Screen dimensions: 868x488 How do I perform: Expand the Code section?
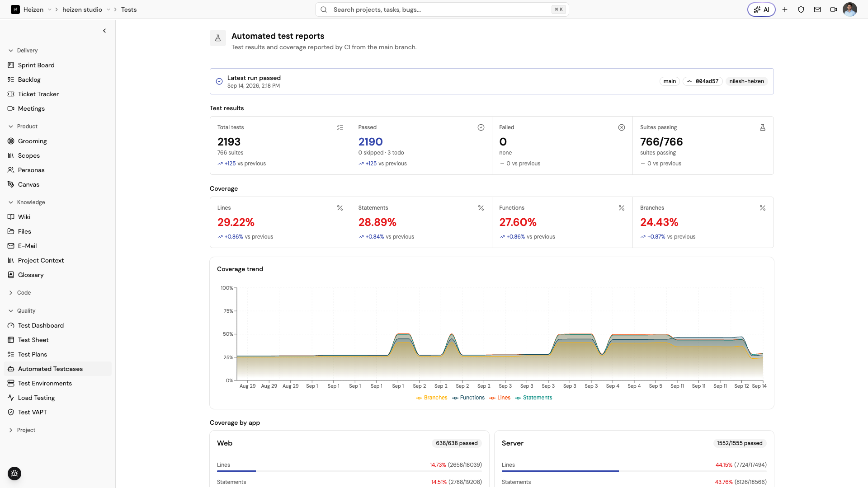tap(19, 293)
